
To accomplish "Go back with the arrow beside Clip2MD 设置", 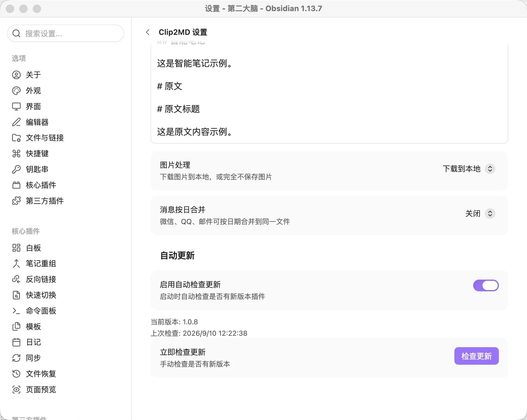I will point(148,32).
